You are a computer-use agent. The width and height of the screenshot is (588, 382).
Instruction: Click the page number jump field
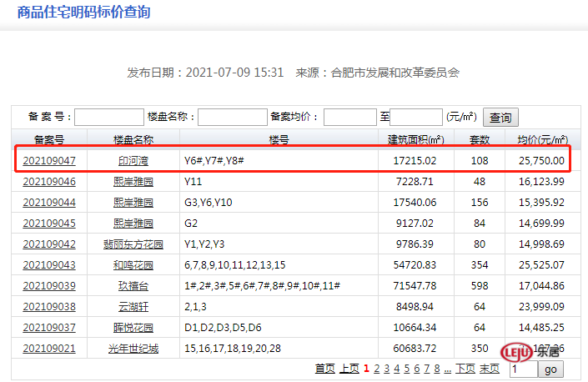point(524,369)
